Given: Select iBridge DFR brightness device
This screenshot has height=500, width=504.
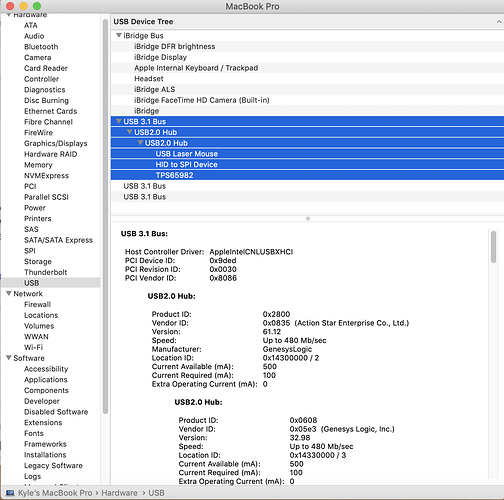Looking at the screenshot, I should (x=307, y=46).
